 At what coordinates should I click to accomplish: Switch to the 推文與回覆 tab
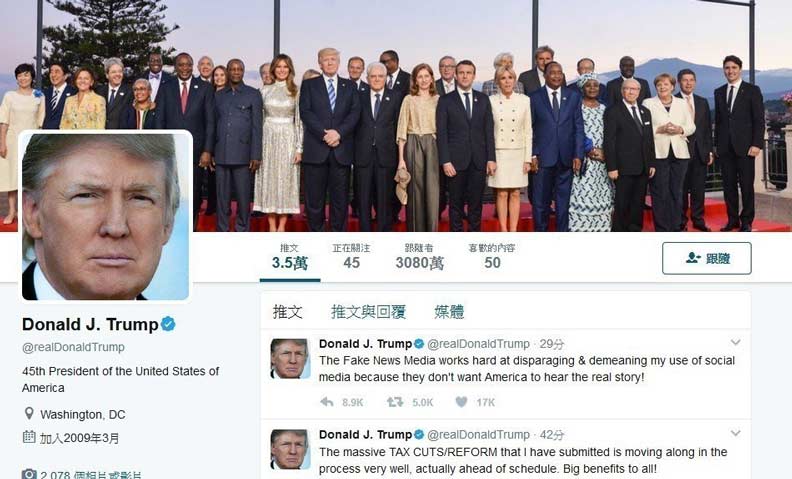pos(368,312)
